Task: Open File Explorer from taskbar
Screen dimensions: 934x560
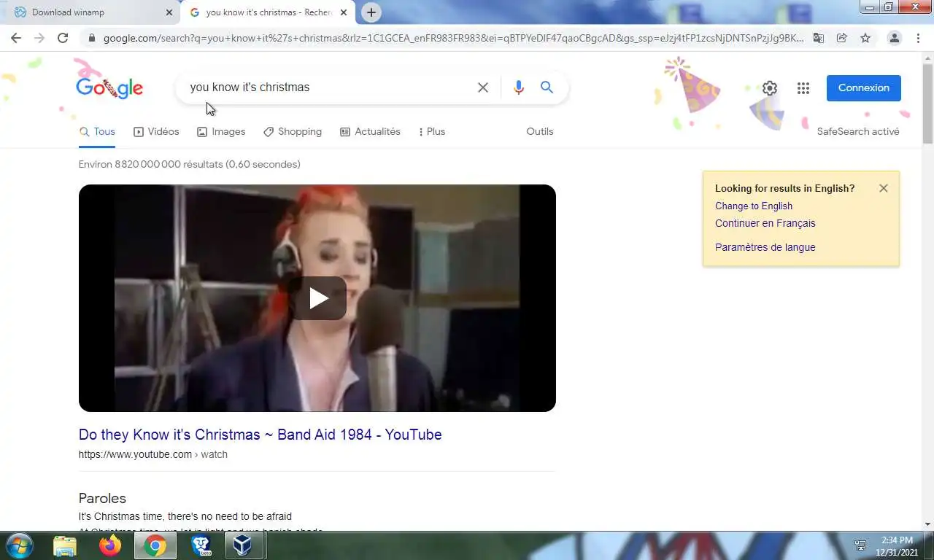Action: pos(65,545)
